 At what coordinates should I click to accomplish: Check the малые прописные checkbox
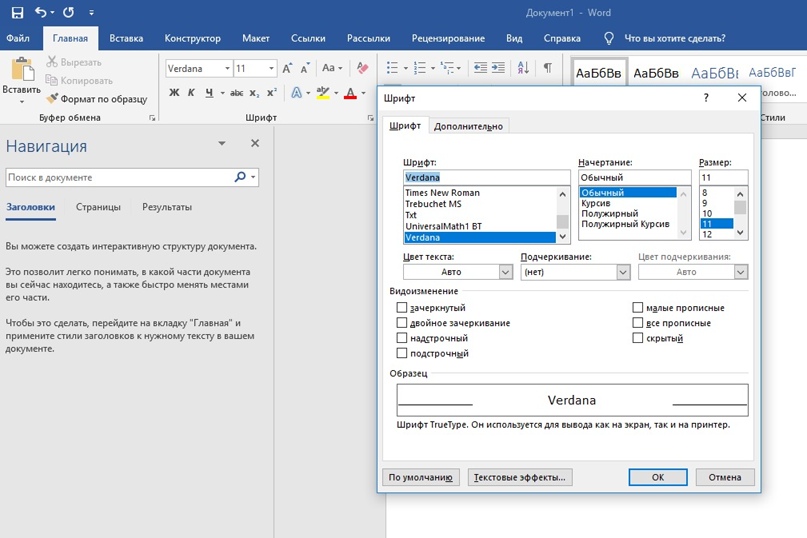637,307
